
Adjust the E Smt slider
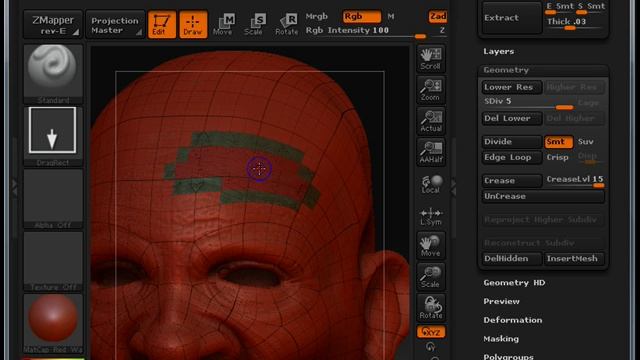click(x=560, y=7)
